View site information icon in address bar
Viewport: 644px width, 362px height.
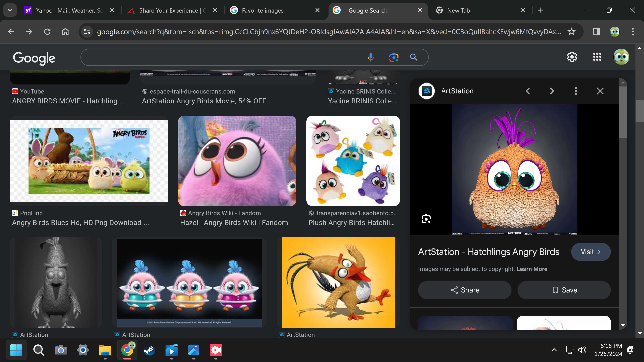[87, 32]
